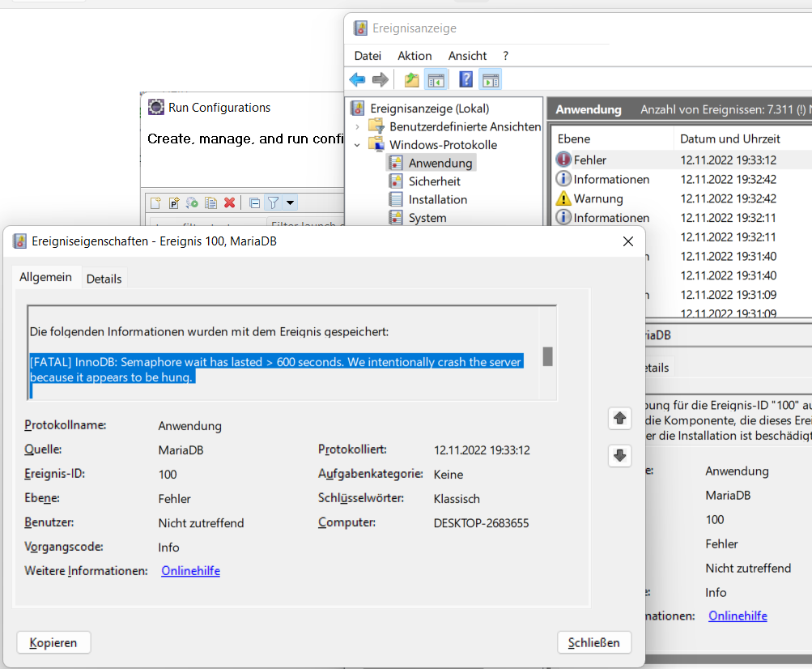Open the Onlinehilfe link in event properties
This screenshot has width=812, height=669.
click(x=190, y=571)
